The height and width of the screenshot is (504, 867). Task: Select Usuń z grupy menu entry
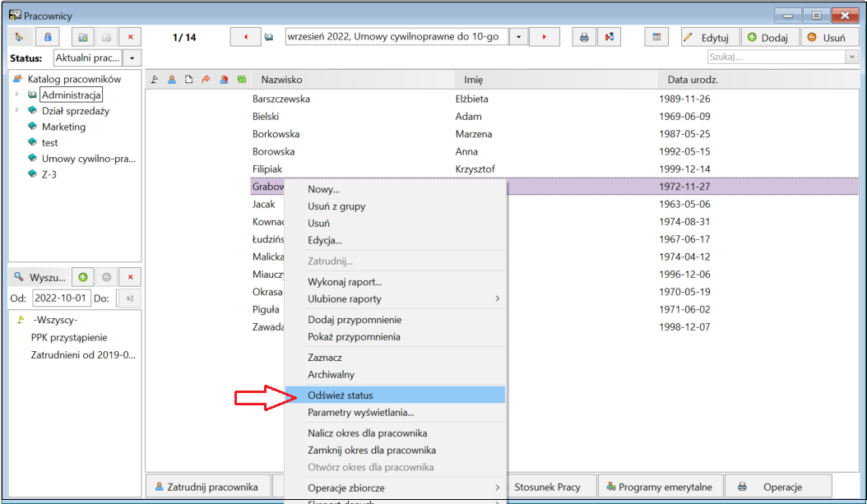tap(395, 206)
